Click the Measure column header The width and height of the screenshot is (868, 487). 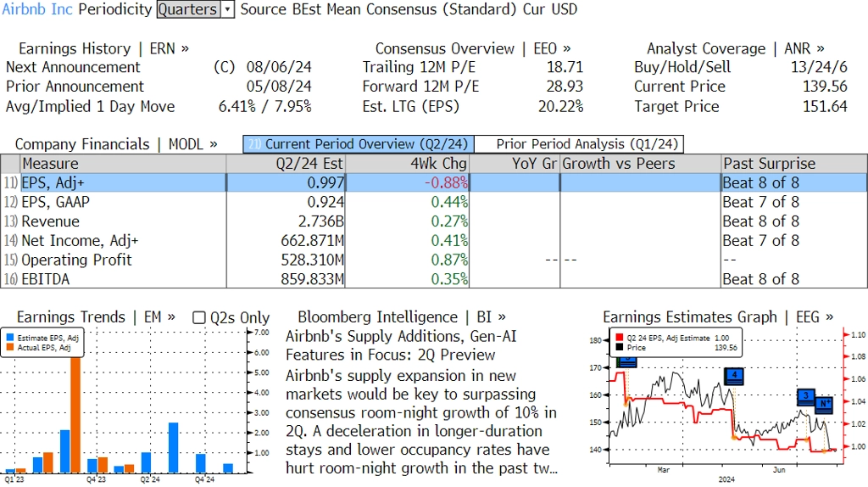coord(123,164)
